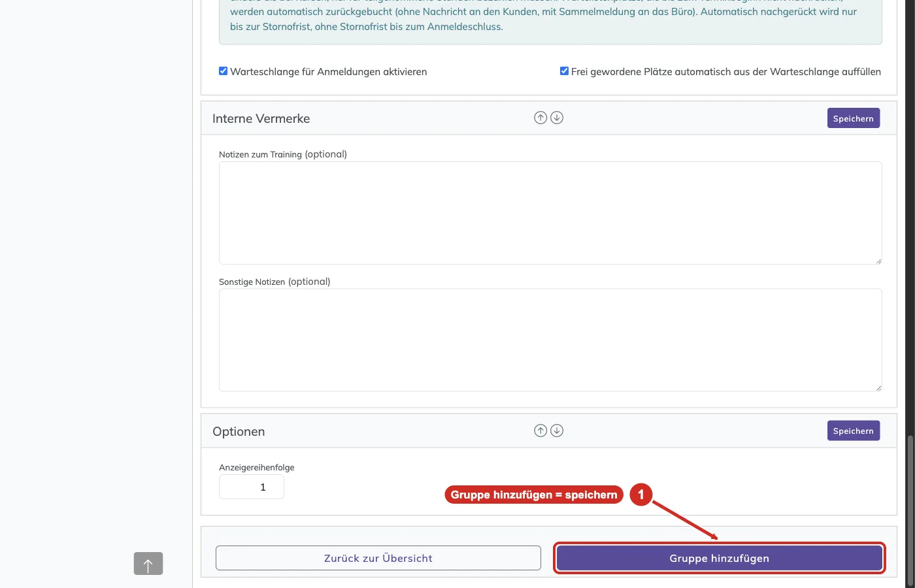Viewport: 915px width, 588px height.
Task: Move Interne Vermerke section down
Action: pos(557,118)
